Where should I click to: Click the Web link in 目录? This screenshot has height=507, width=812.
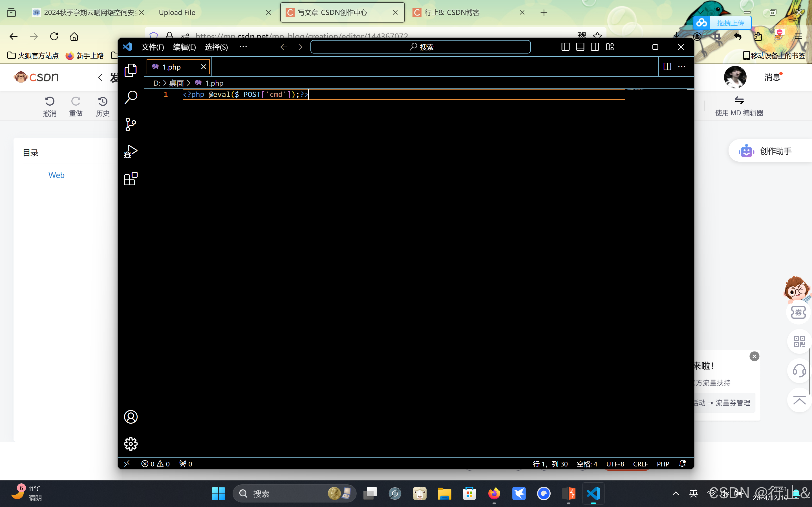click(56, 175)
